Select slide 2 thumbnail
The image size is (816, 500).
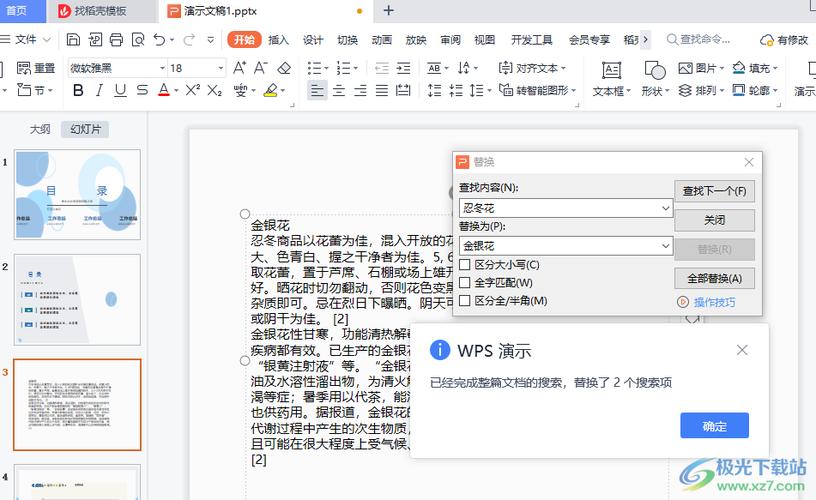point(77,300)
